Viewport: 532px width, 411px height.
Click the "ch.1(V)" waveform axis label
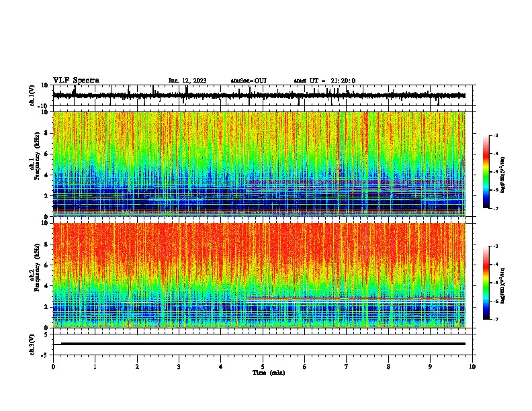point(32,95)
